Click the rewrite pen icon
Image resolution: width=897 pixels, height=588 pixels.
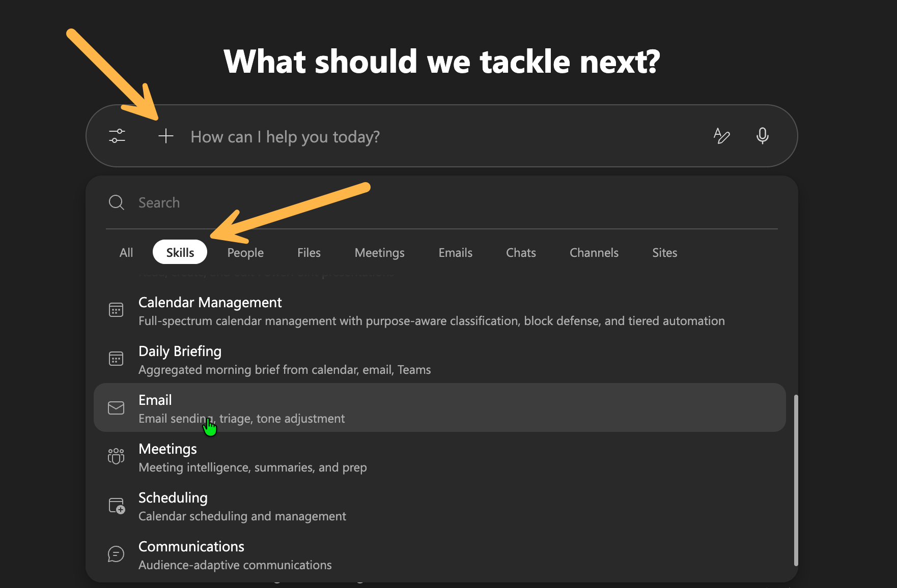[721, 136]
